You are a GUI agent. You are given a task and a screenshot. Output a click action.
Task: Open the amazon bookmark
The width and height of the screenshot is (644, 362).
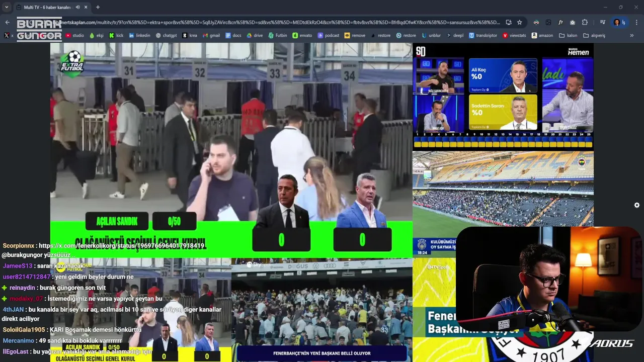tap(542, 36)
